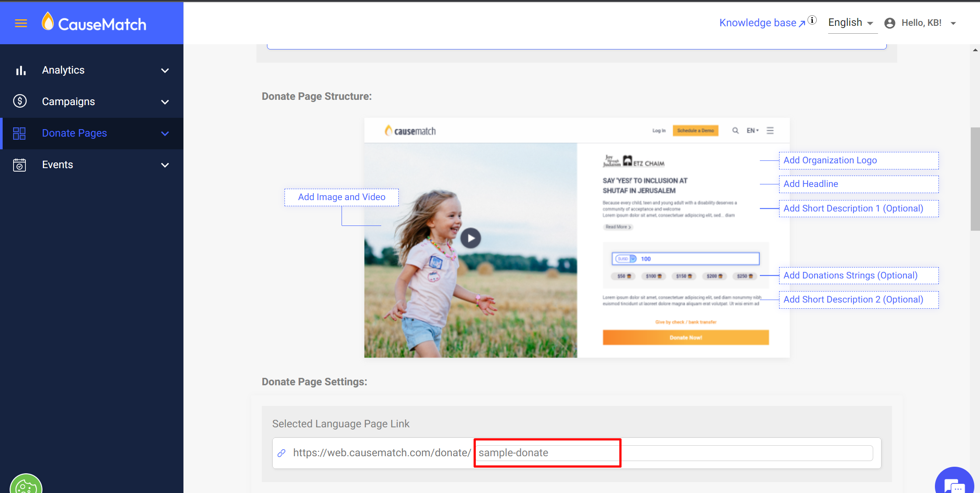Click the Campaigns dollar icon
Screen dimensions: 980x493
[x=20, y=102]
